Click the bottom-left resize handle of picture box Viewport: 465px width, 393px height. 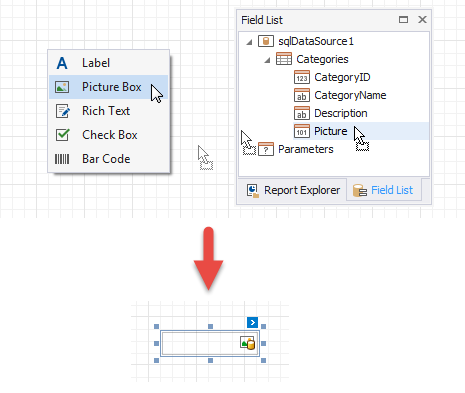(157, 360)
